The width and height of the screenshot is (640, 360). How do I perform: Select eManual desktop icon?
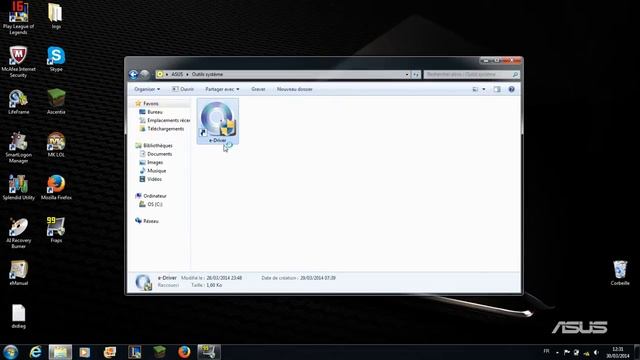tap(18, 273)
